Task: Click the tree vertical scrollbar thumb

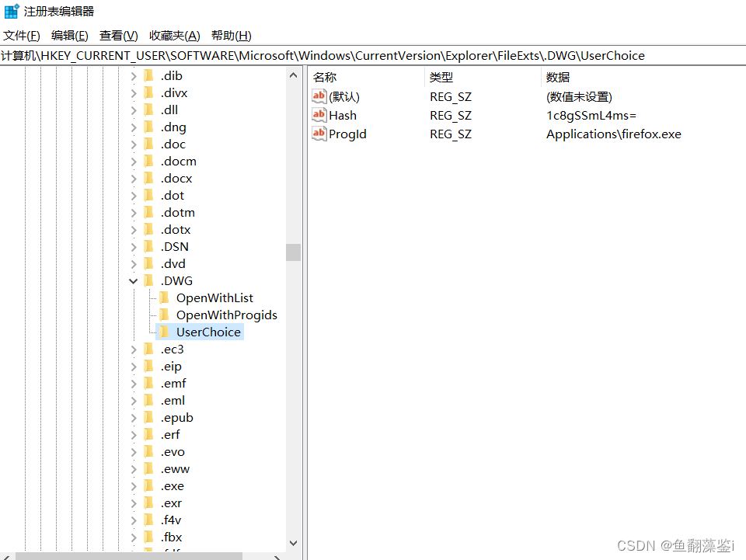Action: [x=293, y=252]
